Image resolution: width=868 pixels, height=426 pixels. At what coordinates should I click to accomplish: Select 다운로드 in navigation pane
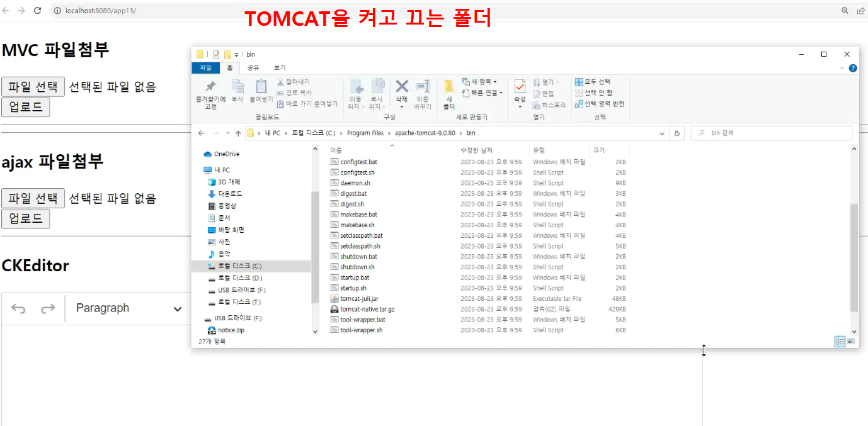point(230,194)
